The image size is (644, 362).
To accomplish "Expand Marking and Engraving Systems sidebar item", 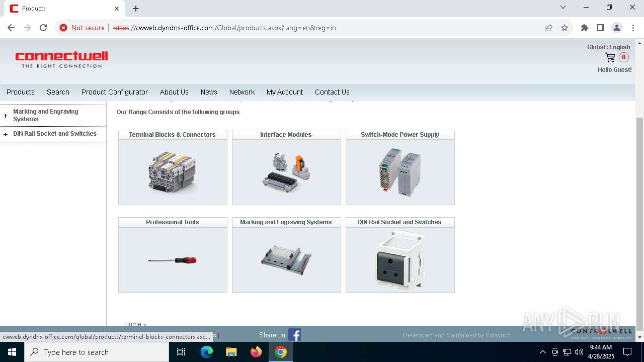I will coord(6,116).
